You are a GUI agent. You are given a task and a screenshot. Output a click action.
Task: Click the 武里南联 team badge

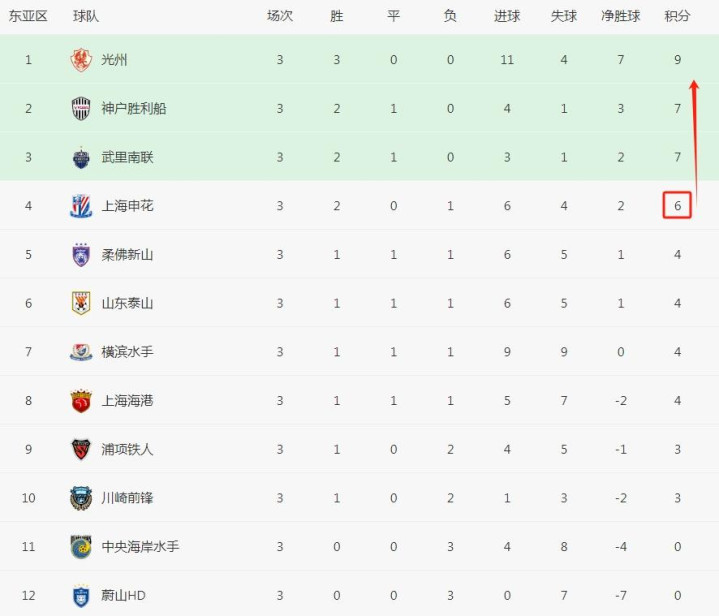81,158
